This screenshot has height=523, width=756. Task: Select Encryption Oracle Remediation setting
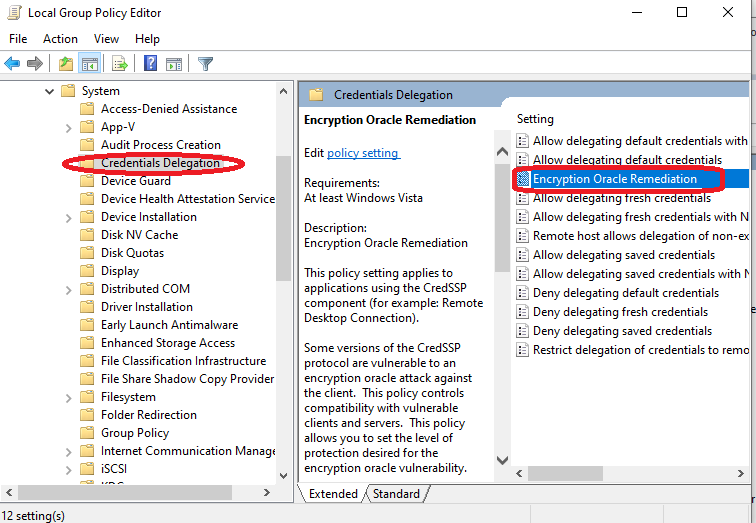tap(614, 179)
